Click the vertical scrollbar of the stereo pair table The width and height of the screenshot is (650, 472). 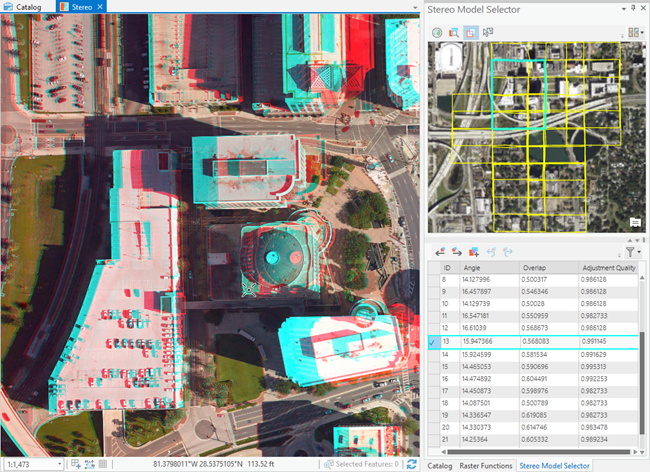click(x=642, y=361)
